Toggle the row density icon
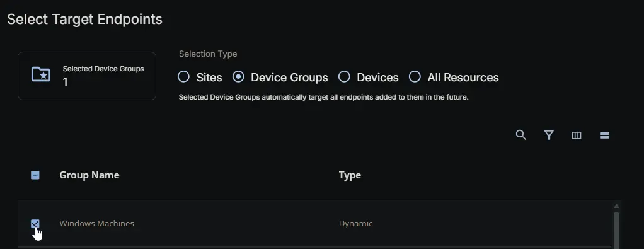The image size is (644, 249). (x=604, y=135)
